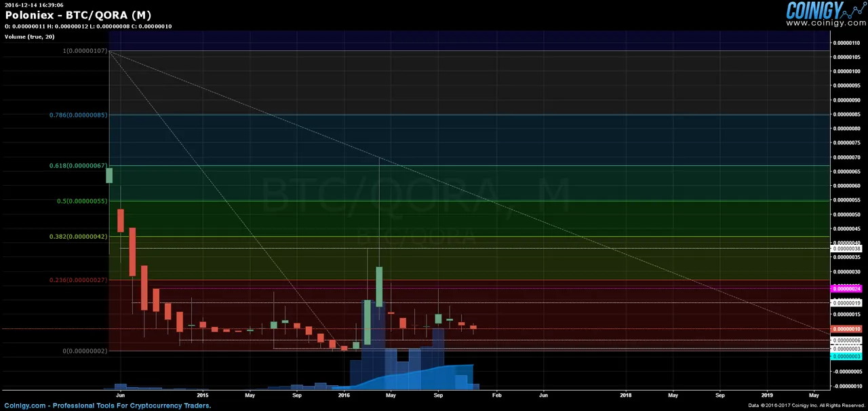Click the Sep label just before 2019
The height and width of the screenshot is (411, 868).
pos(719,395)
